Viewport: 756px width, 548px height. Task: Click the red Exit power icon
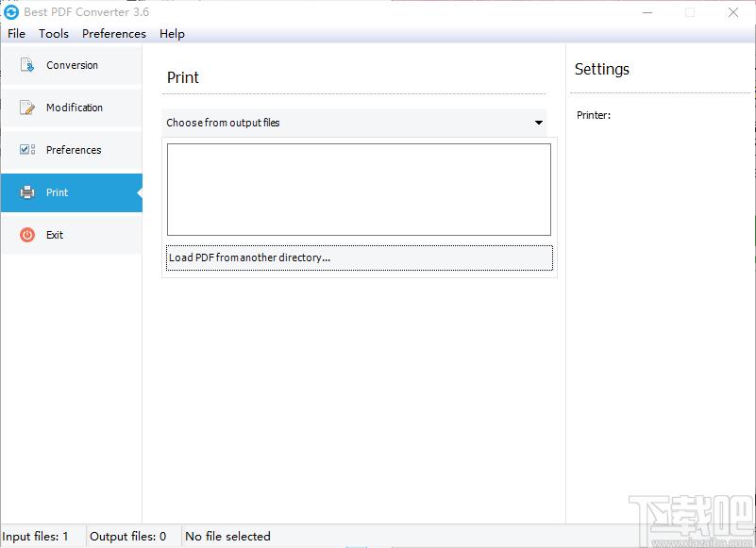(x=27, y=235)
